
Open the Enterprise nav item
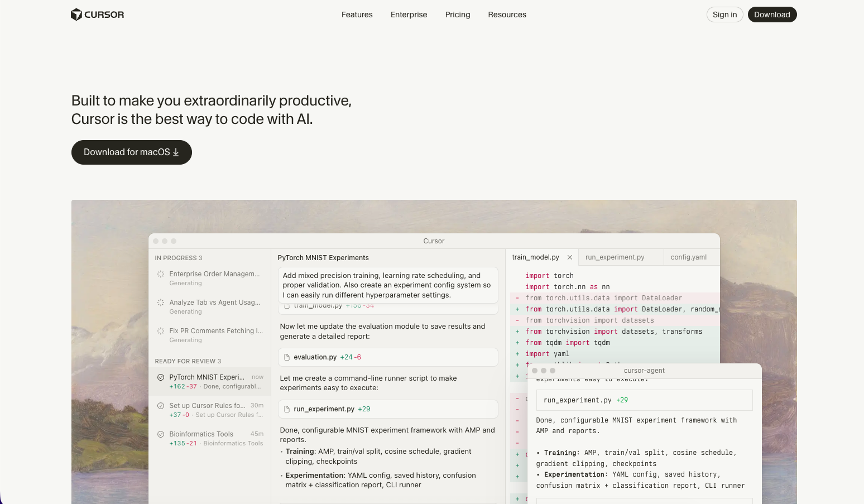click(x=409, y=15)
